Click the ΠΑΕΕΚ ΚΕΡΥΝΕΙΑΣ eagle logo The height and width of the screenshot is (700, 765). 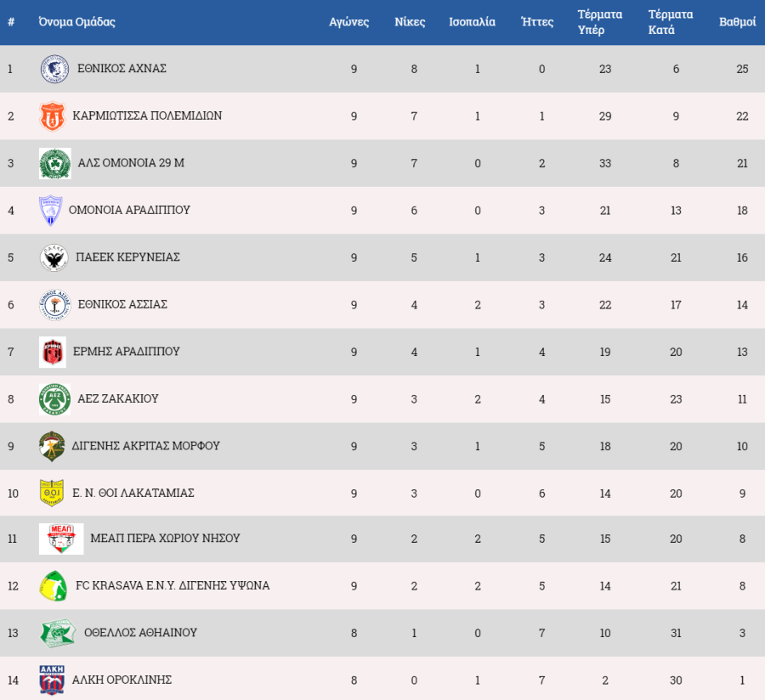tap(54, 257)
